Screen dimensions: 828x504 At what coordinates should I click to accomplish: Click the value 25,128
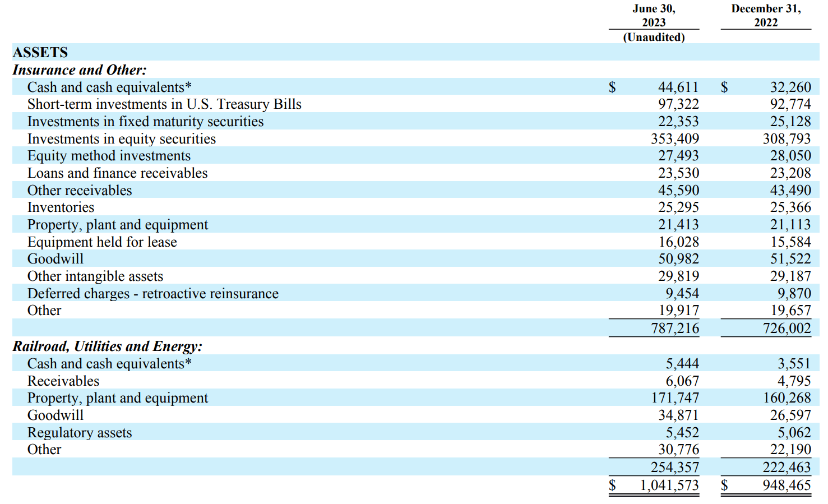point(790,122)
